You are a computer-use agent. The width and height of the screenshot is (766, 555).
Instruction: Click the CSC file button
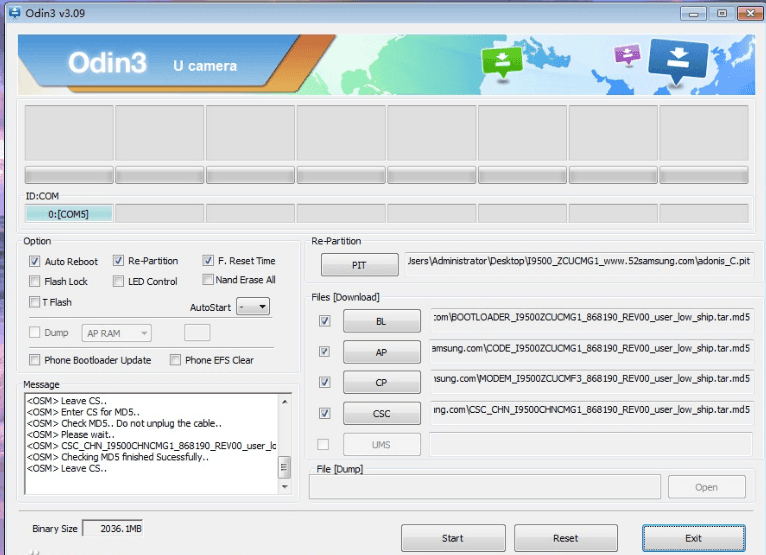382,413
